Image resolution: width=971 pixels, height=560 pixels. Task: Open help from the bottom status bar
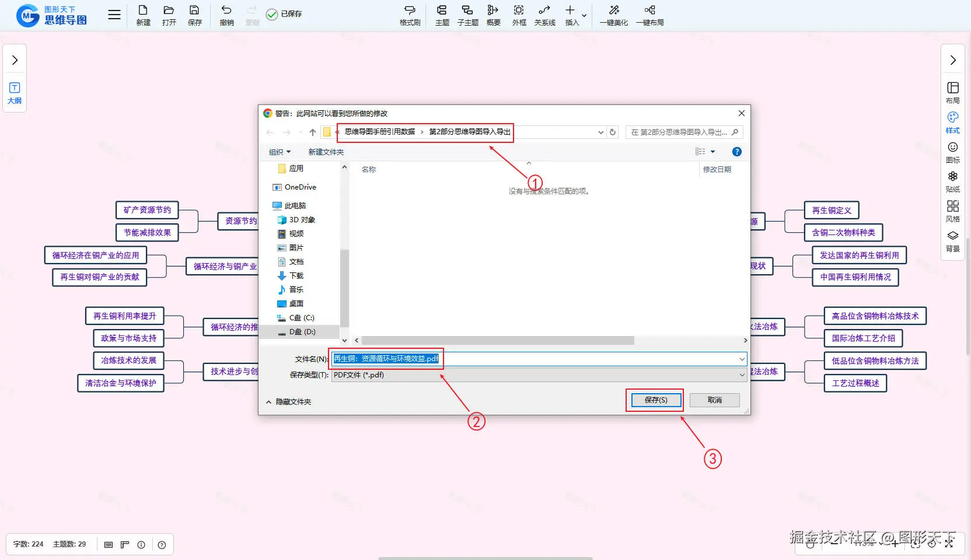(x=162, y=545)
